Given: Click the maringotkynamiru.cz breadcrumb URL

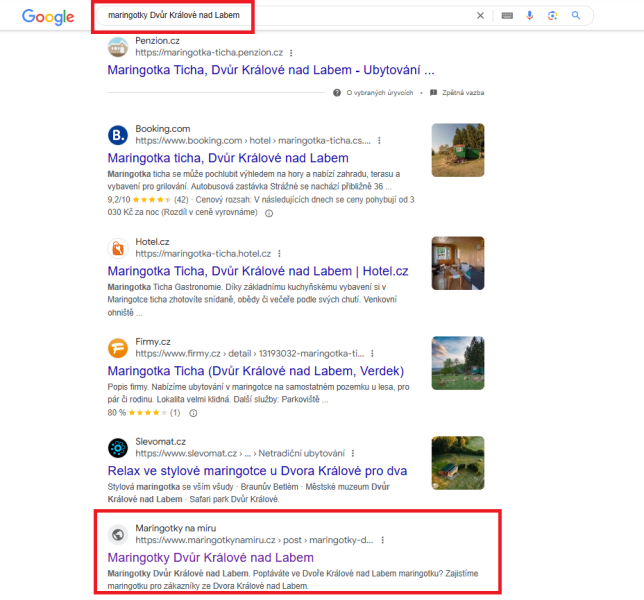Looking at the screenshot, I should [x=254, y=540].
